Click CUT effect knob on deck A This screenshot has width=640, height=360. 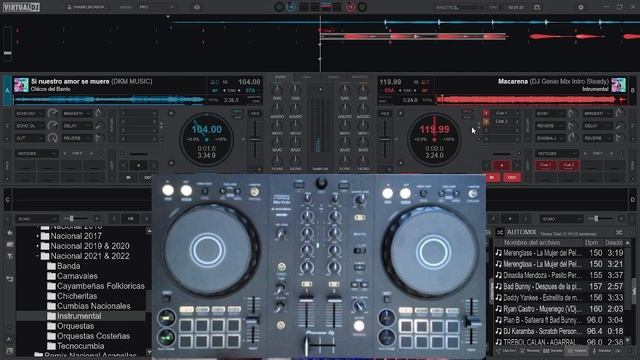click(52, 138)
